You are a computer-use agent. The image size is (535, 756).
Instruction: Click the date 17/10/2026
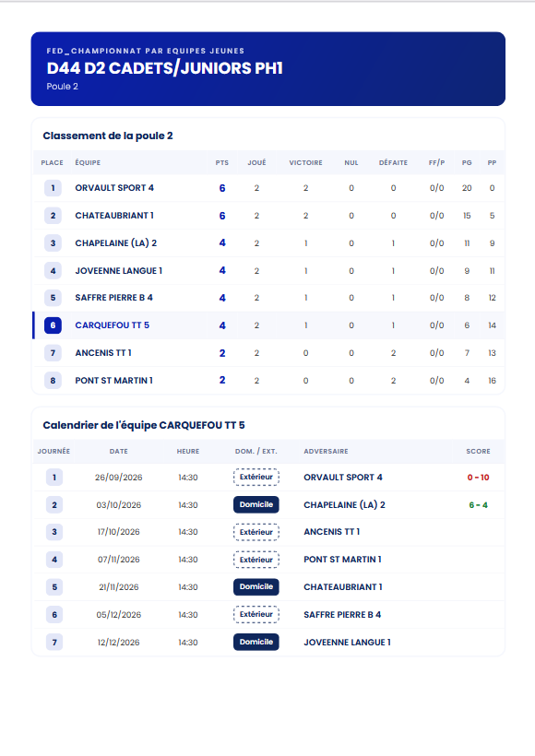(119, 532)
